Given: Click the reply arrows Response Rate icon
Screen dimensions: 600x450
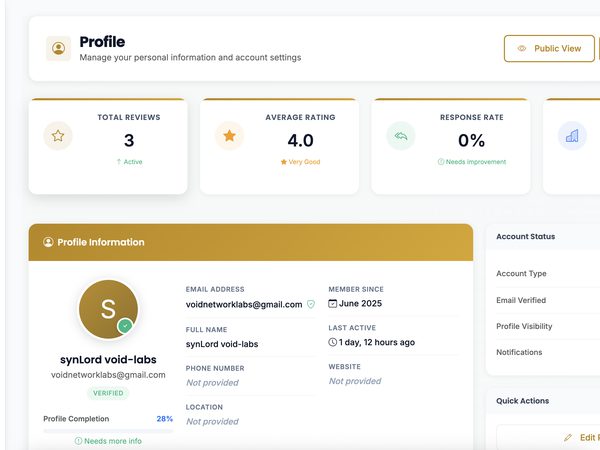Looking at the screenshot, I should (401, 135).
